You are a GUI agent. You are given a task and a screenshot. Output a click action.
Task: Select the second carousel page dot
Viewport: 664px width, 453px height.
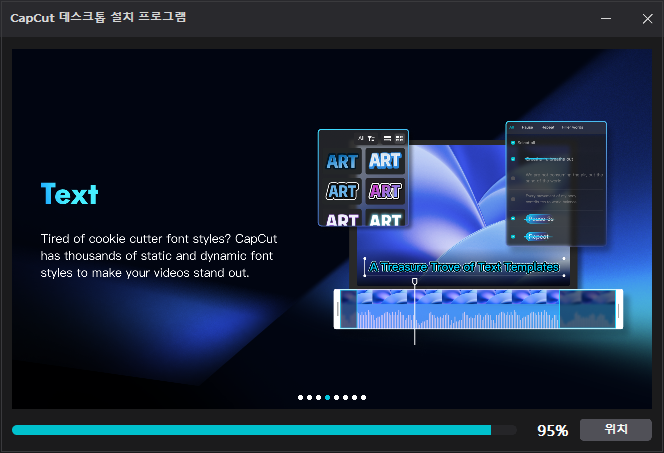[310, 398]
